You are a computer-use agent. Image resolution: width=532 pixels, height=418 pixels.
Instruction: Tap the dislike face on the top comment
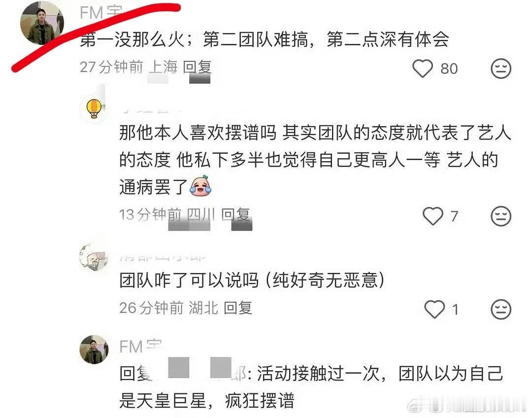pyautogui.click(x=501, y=68)
